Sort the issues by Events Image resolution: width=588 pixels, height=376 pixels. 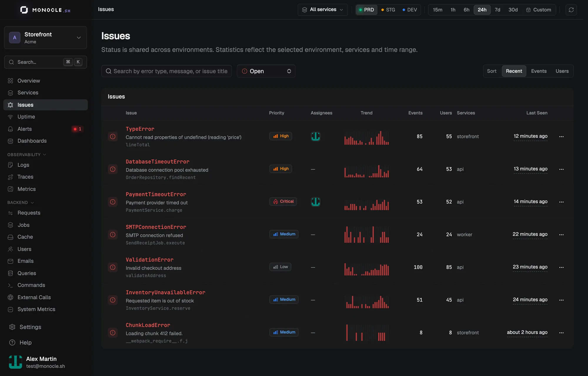coord(539,71)
